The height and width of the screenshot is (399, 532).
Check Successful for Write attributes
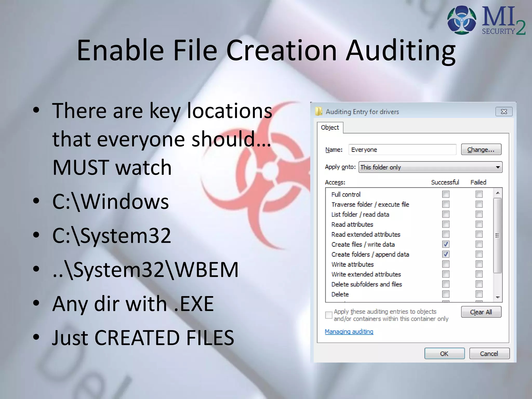[x=446, y=264]
